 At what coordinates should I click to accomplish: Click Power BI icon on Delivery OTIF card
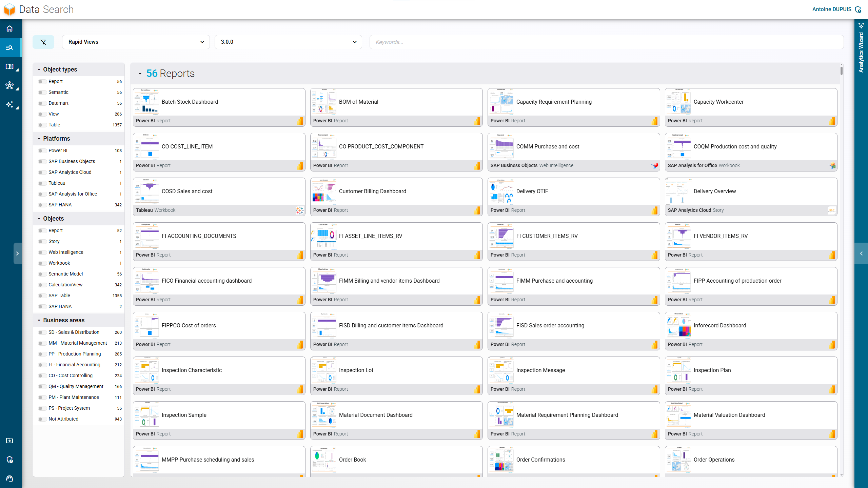coord(655,210)
